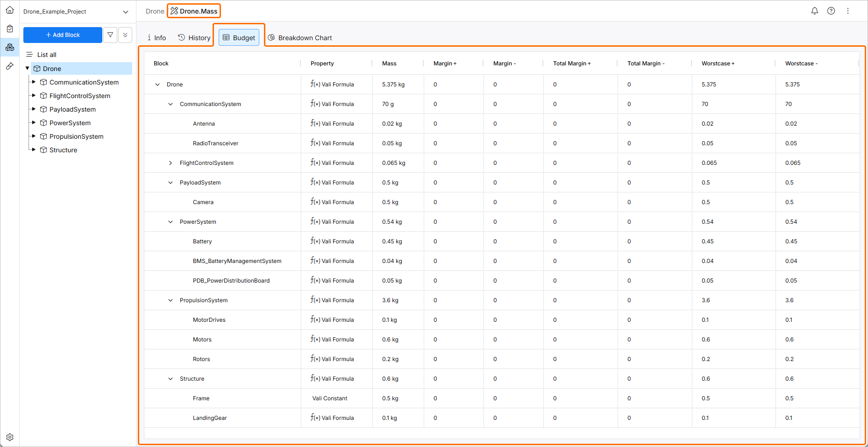Click the Add Block button
The height and width of the screenshot is (447, 868).
tap(62, 35)
